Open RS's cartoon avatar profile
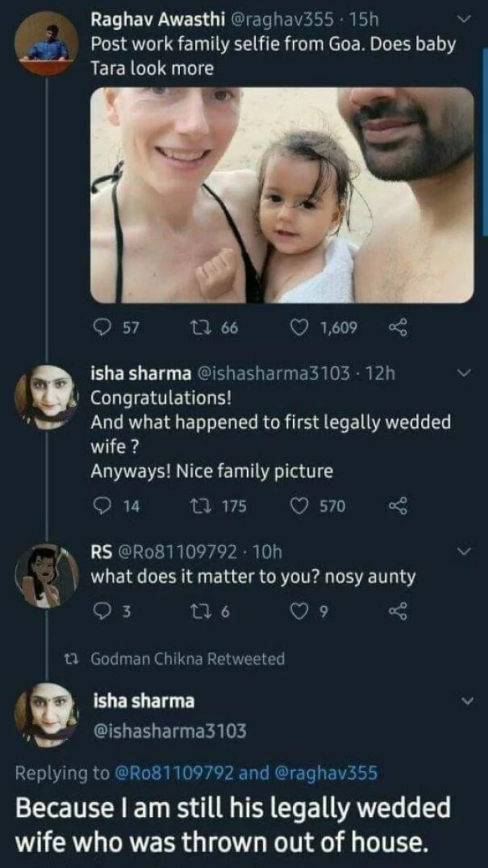The image size is (488, 868). (46, 576)
